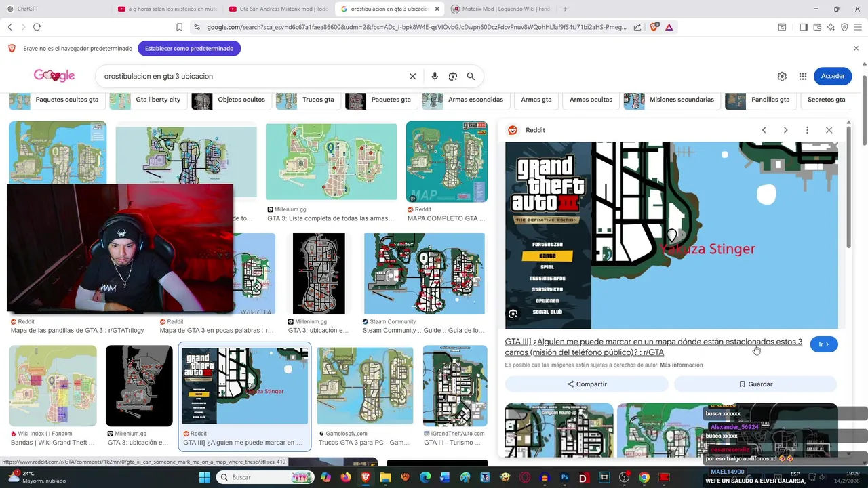
Task: Select the Armas escondidas chip
Action: tap(466, 100)
